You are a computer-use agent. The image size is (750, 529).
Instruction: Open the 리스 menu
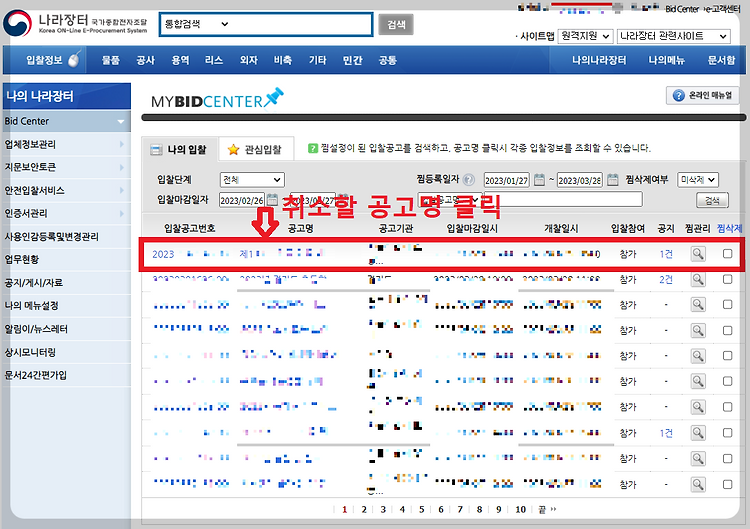214,60
